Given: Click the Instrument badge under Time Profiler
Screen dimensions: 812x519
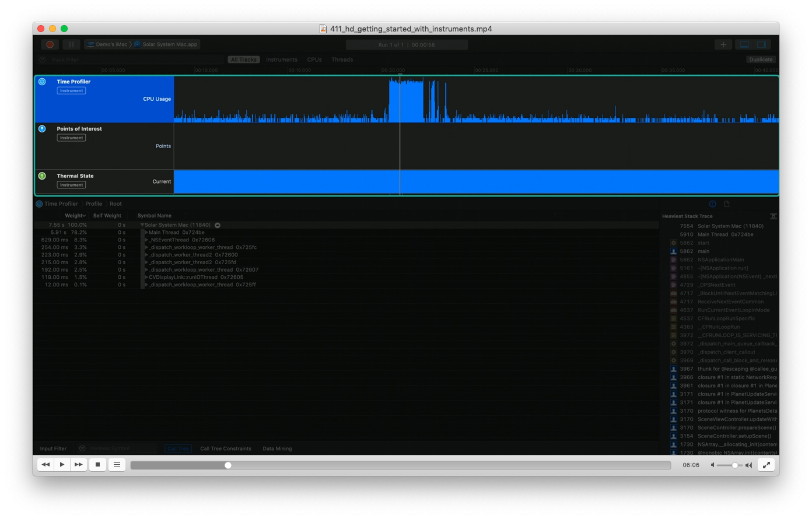Looking at the screenshot, I should coord(71,91).
